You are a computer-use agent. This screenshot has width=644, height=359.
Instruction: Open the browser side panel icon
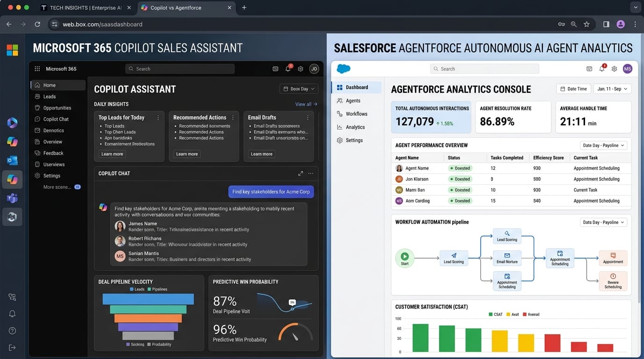point(606,24)
